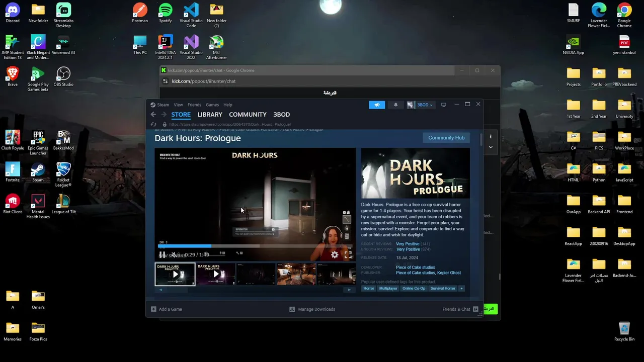Select the STORE tab
This screenshot has height=362, width=644.
click(181, 115)
